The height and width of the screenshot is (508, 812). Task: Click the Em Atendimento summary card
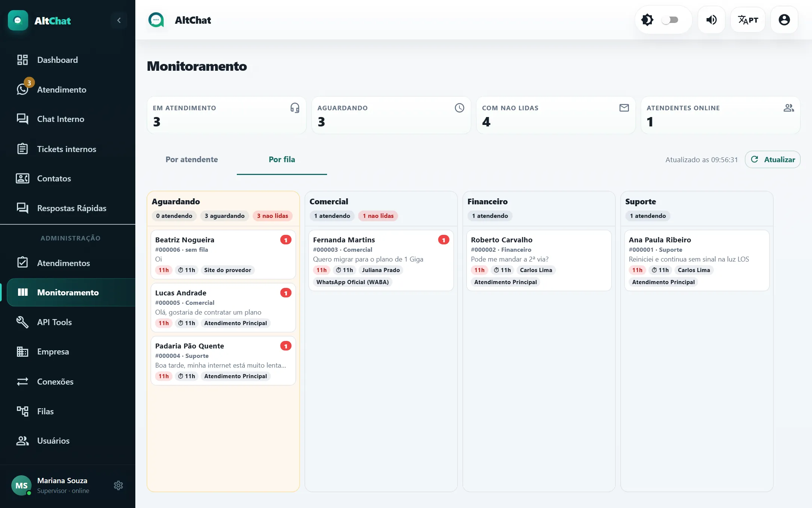pyautogui.click(x=226, y=115)
